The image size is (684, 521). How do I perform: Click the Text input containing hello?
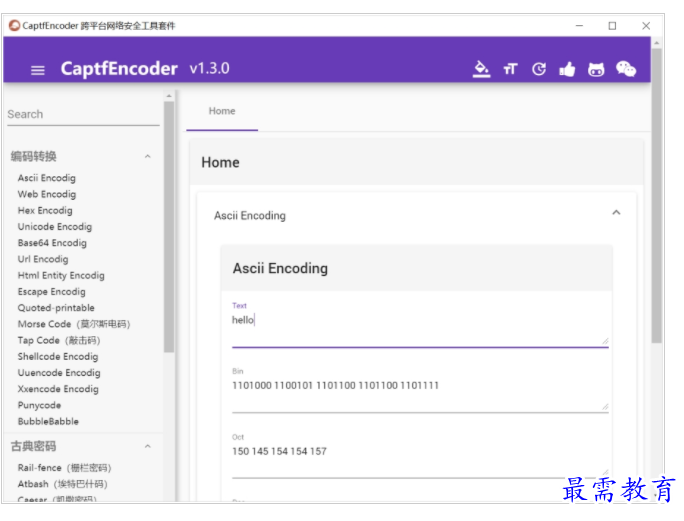tap(420, 325)
